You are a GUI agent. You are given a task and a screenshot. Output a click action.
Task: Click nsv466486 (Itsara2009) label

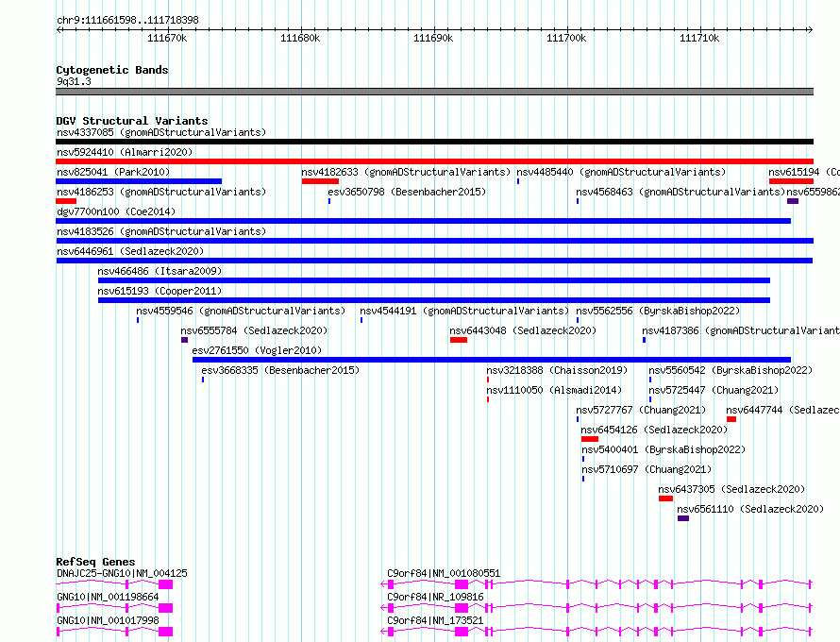[160, 271]
